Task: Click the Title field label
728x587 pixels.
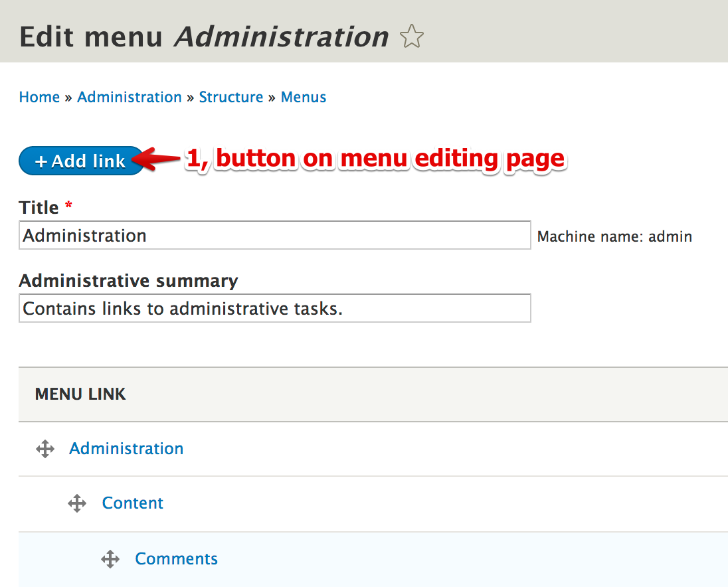Action: point(39,207)
